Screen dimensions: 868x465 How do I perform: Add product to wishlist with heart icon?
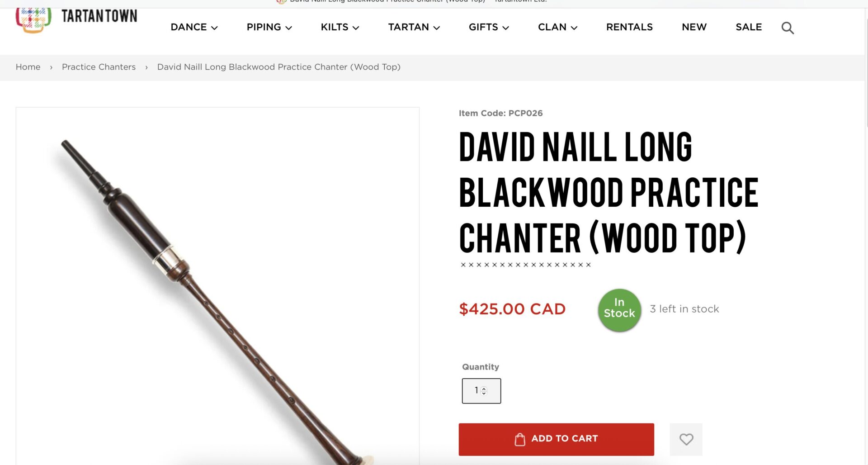(686, 439)
